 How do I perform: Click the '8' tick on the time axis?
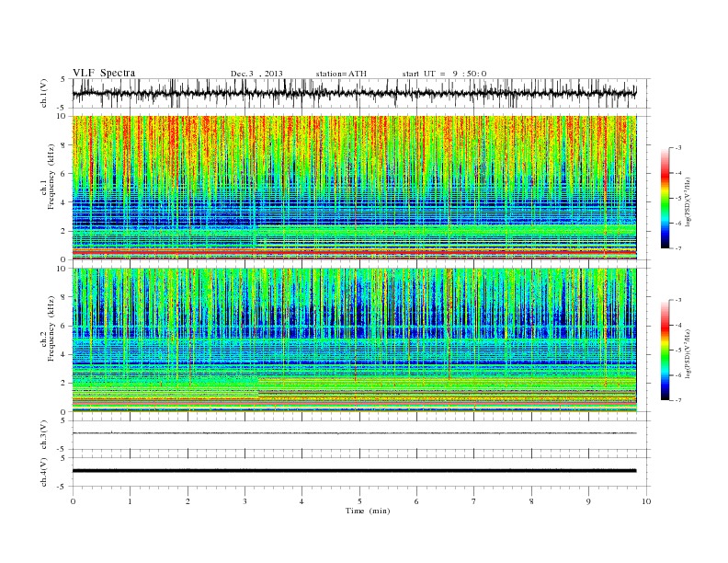point(531,501)
